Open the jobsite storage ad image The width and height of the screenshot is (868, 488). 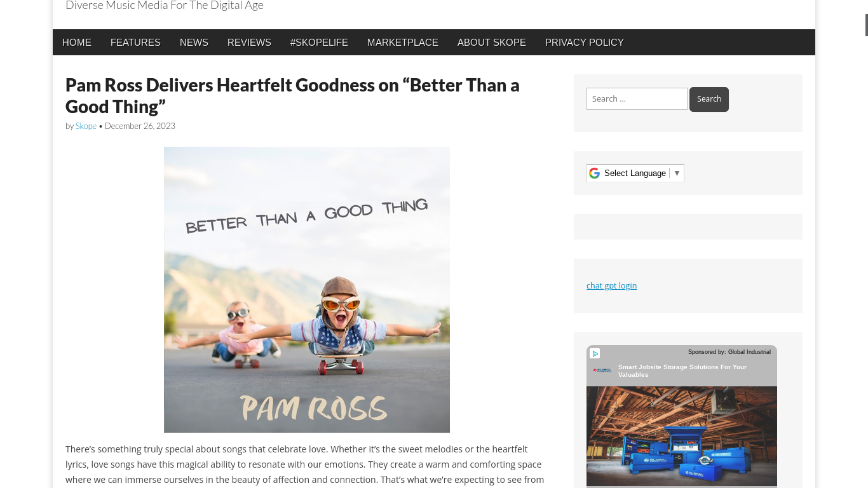point(682,436)
